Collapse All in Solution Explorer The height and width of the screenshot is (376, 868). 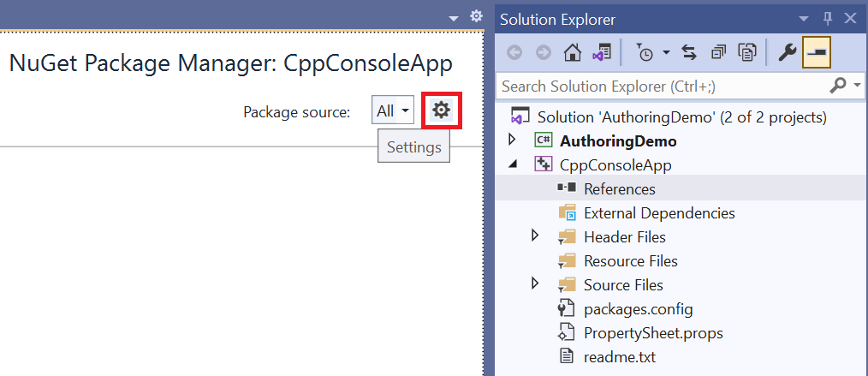(718, 52)
